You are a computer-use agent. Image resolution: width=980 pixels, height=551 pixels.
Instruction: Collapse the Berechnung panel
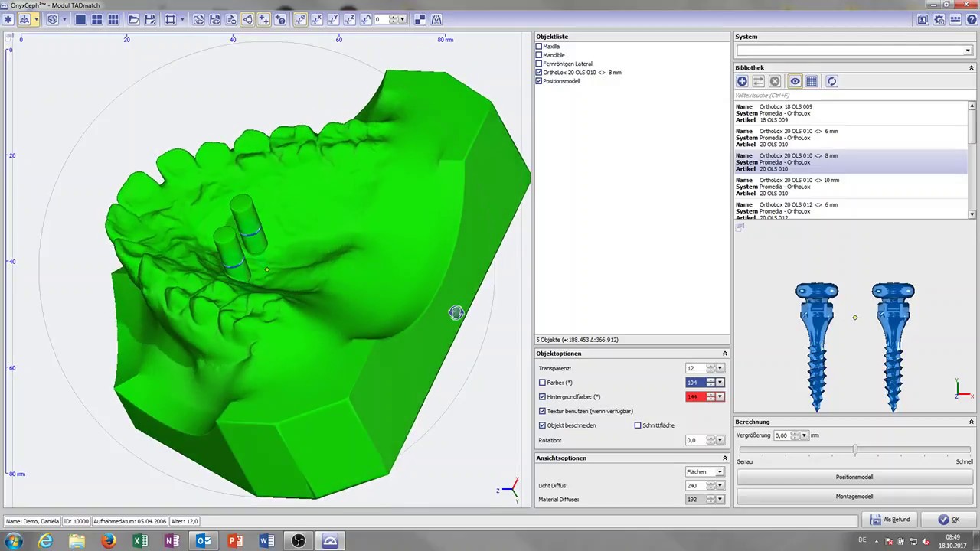[x=972, y=422]
